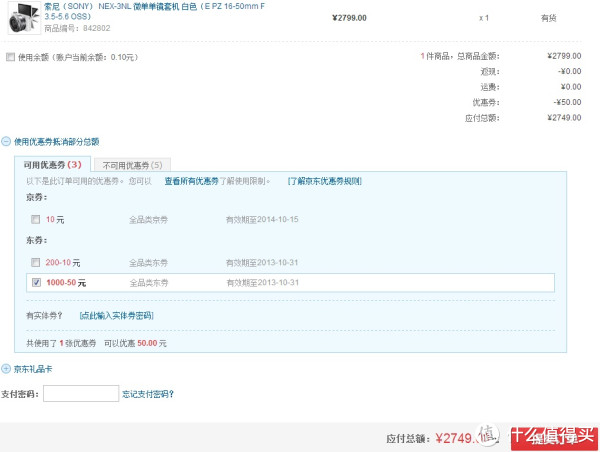The image size is (600, 452).
Task: Open the 不可用优惠券 (5) tab
Action: tap(132, 165)
